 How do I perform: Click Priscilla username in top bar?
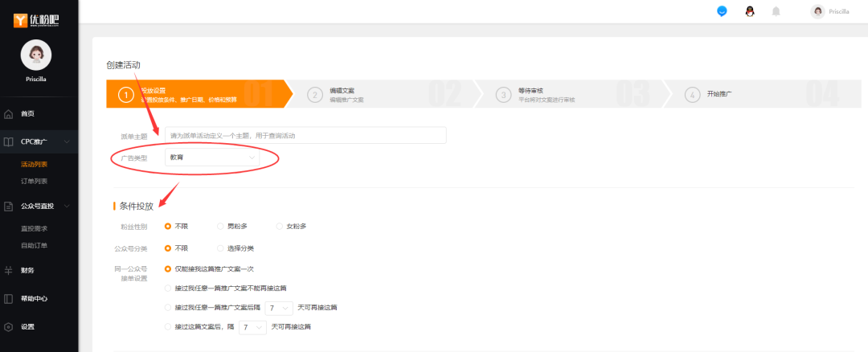point(839,11)
